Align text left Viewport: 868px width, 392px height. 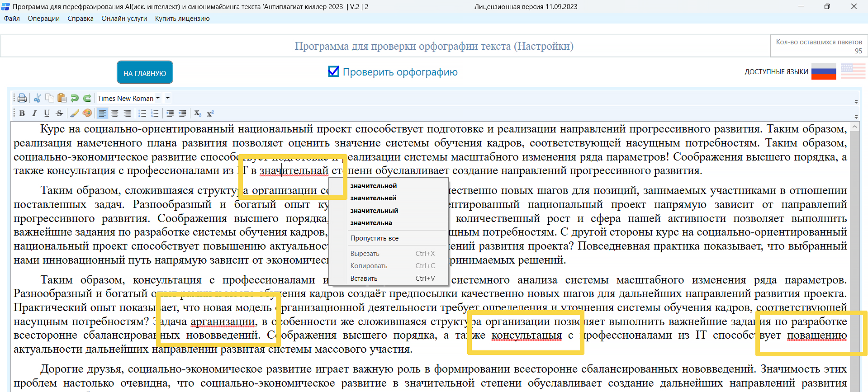click(x=102, y=113)
